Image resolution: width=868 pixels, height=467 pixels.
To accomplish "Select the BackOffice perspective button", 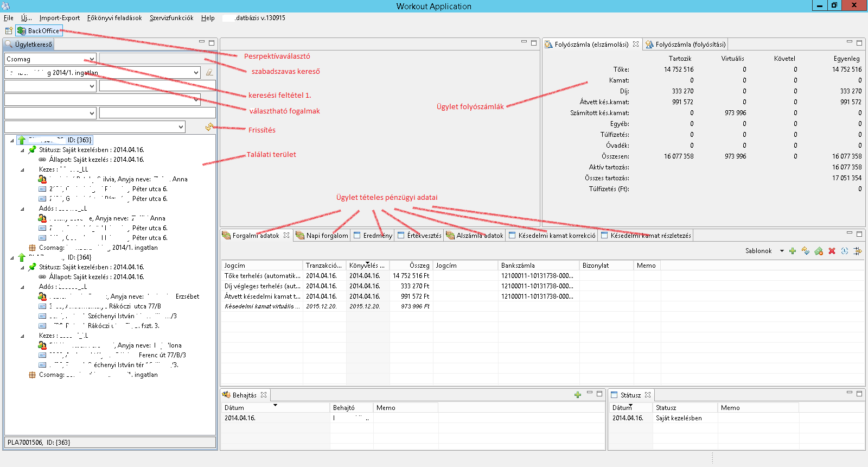I will point(39,31).
